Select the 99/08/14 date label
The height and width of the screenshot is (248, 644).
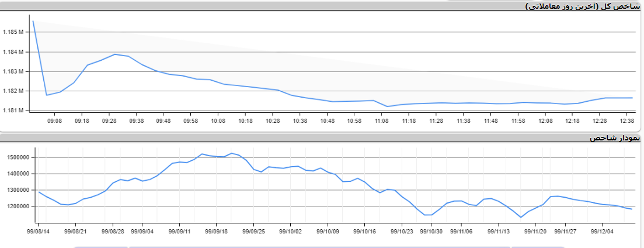tap(39, 231)
